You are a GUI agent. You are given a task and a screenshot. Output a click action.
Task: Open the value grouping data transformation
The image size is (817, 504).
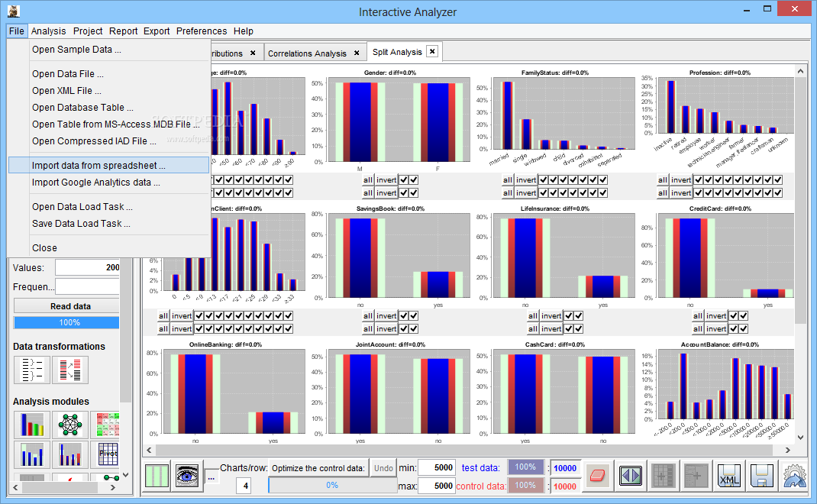click(32, 370)
